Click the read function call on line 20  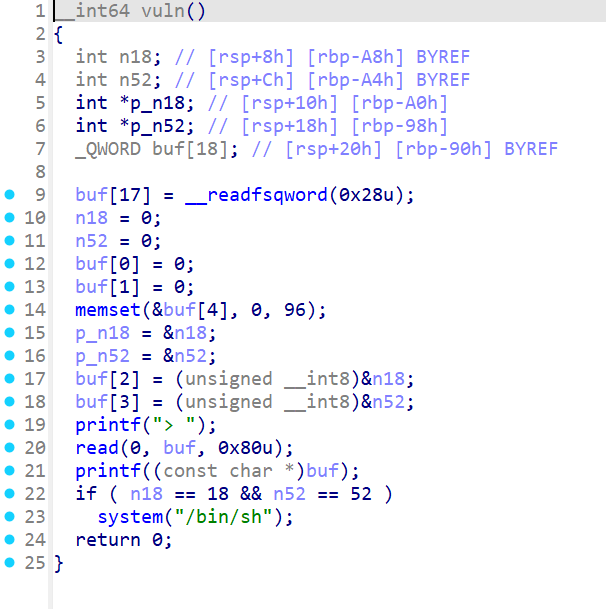pyautogui.click(x=97, y=448)
